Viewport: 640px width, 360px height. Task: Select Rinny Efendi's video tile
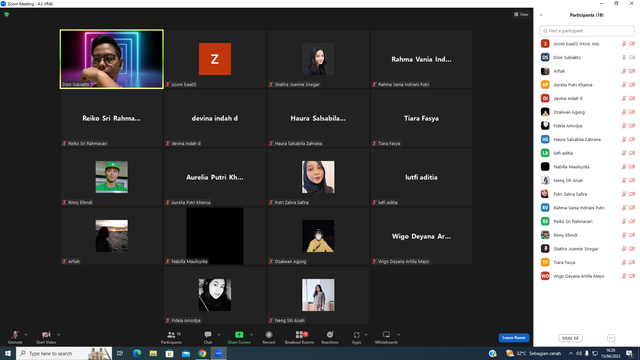tap(111, 177)
